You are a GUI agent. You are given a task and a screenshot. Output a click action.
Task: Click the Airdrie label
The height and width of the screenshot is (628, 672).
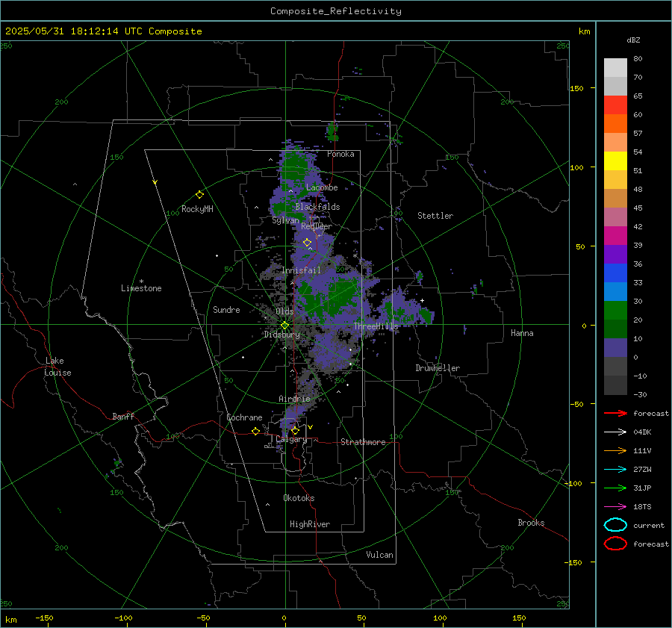pos(294,399)
